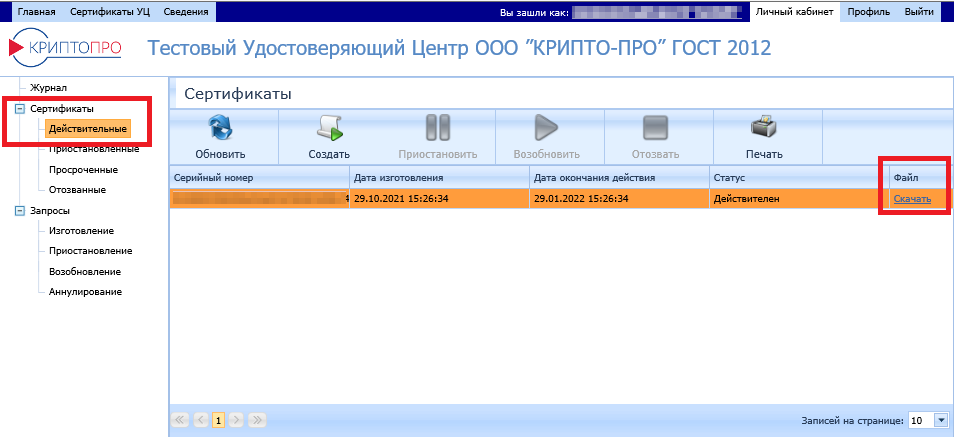Sort by Дата окончания действия column header
Screen dimensions: 954x437
tap(619, 178)
